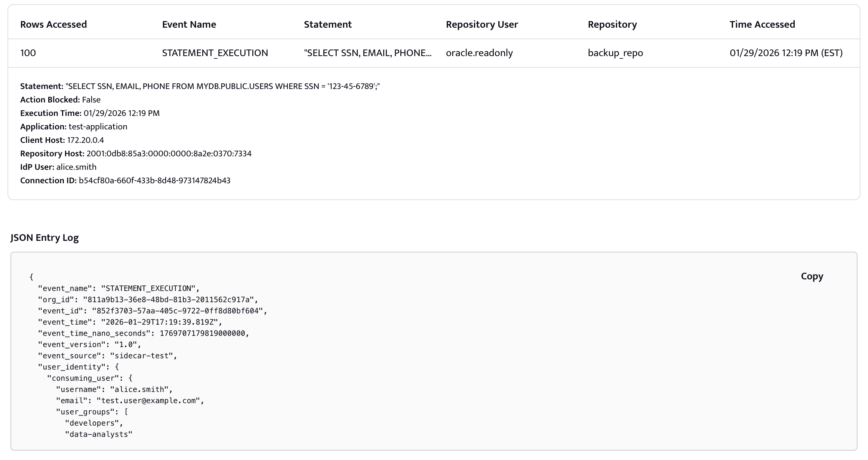Click the Copy button in JSON log
The height and width of the screenshot is (460, 868).
[812, 276]
